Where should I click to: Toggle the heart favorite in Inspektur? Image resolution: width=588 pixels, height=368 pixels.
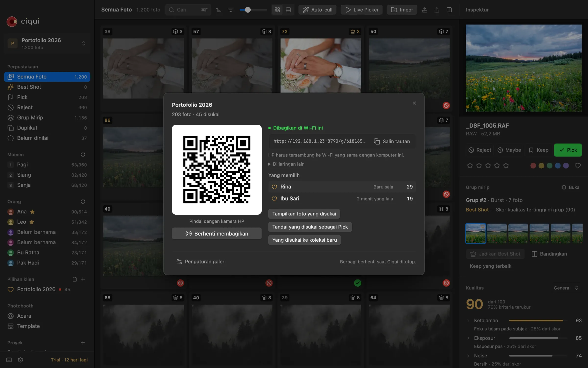pyautogui.click(x=577, y=166)
